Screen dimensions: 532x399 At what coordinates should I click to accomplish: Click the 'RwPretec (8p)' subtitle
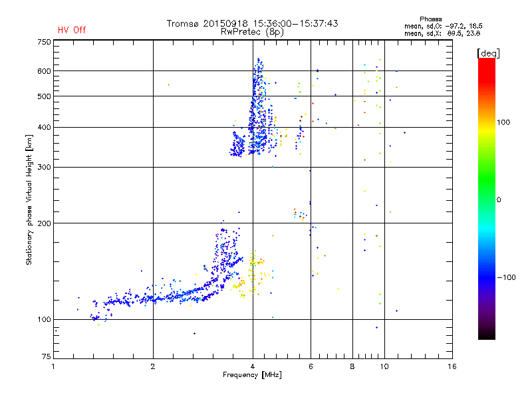(x=252, y=32)
